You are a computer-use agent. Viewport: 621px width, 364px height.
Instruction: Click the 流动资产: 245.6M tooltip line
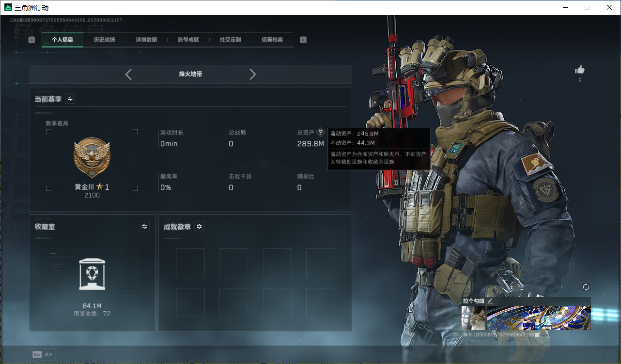pos(354,134)
